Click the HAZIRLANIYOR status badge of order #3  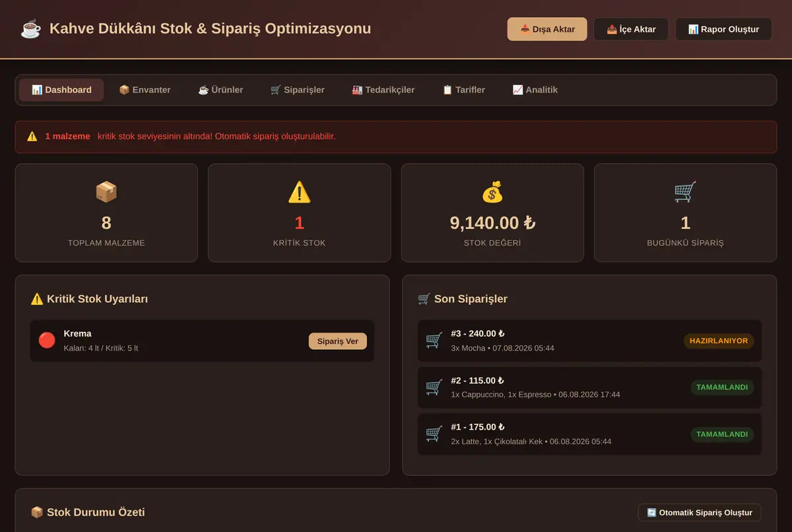719,341
